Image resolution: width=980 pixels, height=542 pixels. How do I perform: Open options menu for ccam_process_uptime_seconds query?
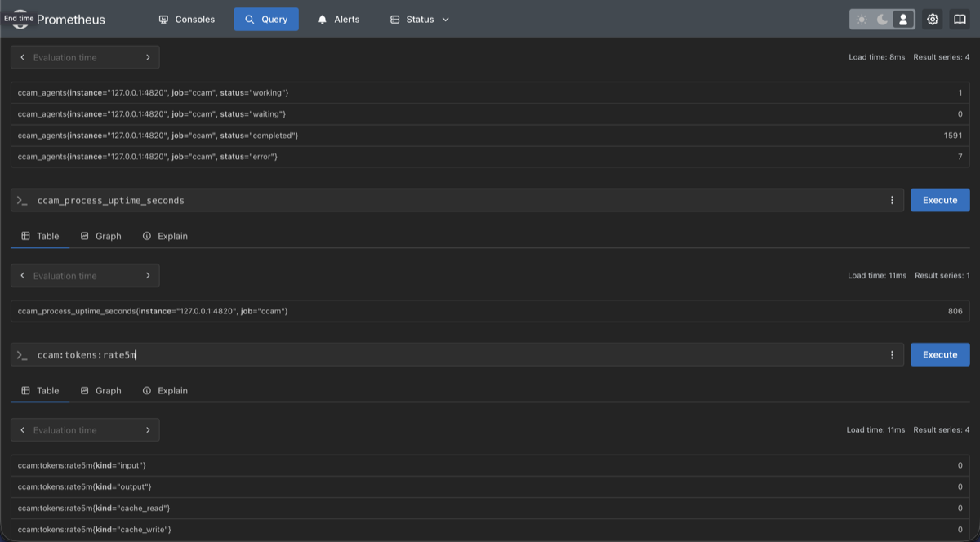pyautogui.click(x=892, y=200)
